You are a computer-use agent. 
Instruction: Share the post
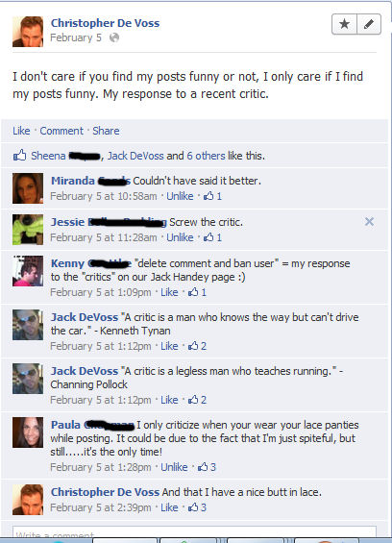coord(106,131)
